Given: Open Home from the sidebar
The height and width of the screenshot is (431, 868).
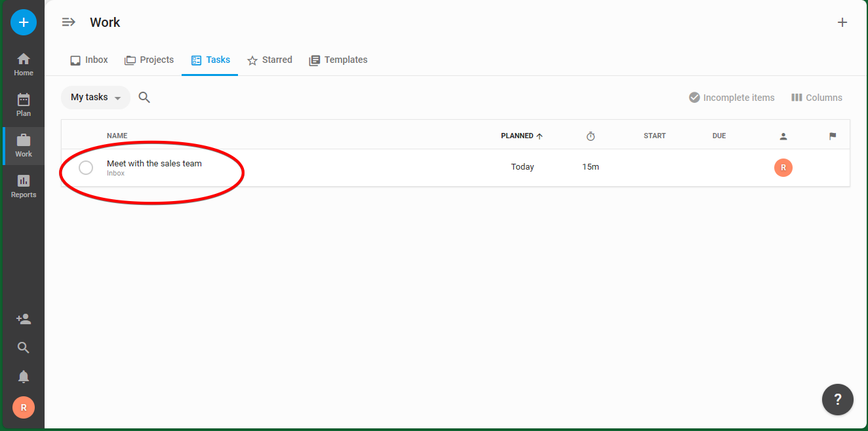Looking at the screenshot, I should (24, 64).
